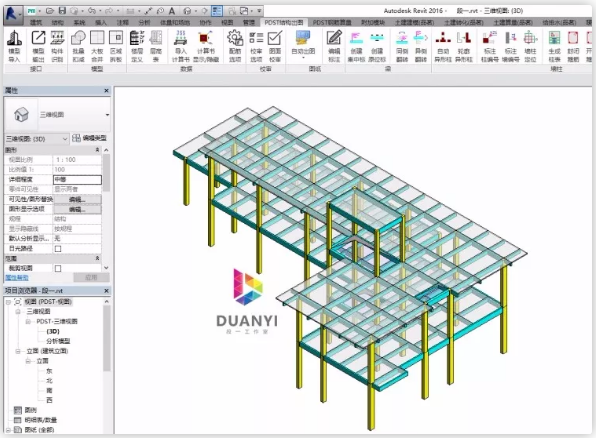Select the (3D) view in project browser
596x438 pixels.
pos(53,332)
